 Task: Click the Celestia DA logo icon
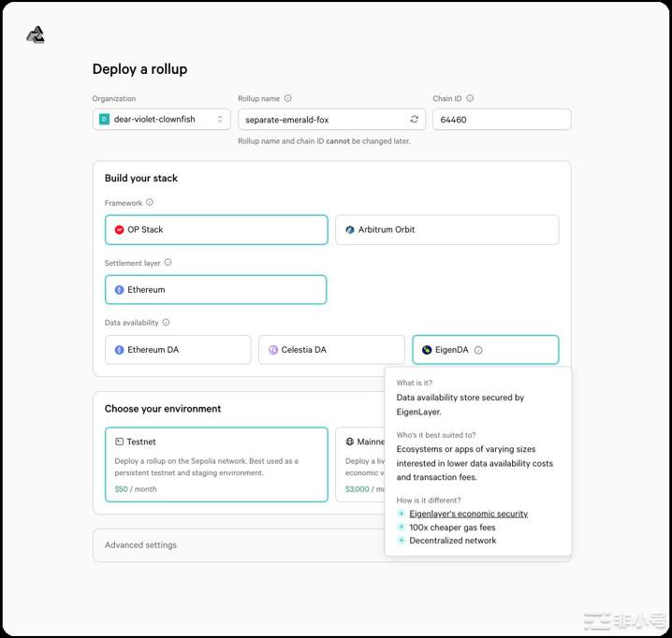point(273,350)
